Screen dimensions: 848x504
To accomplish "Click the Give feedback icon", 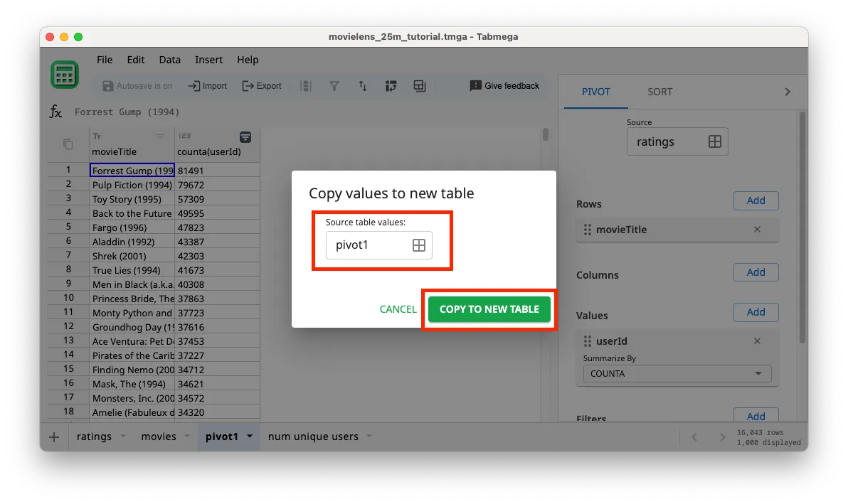I will (x=476, y=86).
